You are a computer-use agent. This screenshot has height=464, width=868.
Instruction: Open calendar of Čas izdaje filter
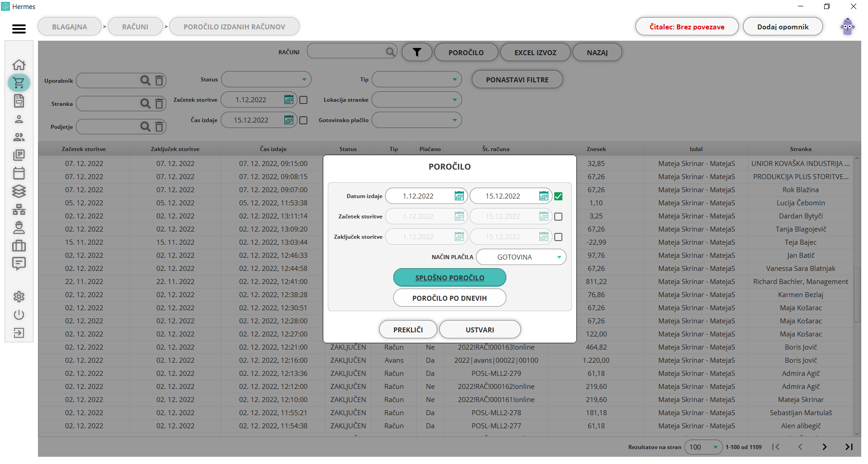coord(289,120)
